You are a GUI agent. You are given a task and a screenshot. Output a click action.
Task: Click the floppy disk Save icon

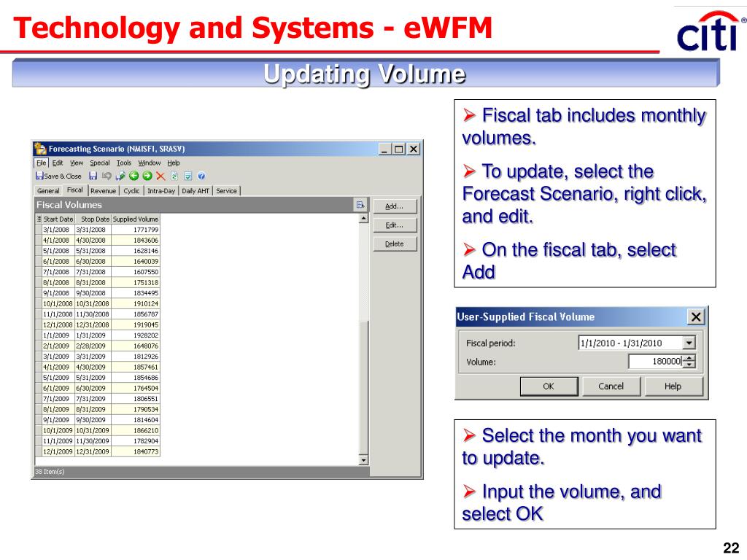pyautogui.click(x=93, y=176)
